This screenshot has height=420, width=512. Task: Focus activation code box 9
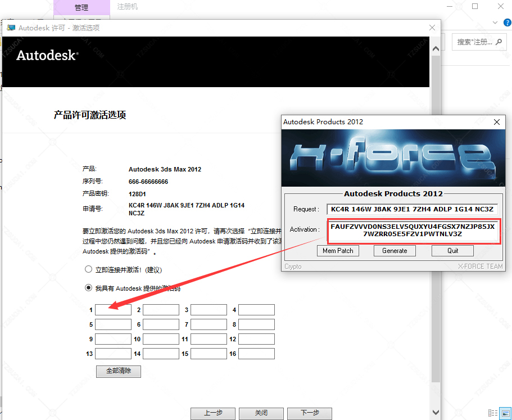[114, 339]
